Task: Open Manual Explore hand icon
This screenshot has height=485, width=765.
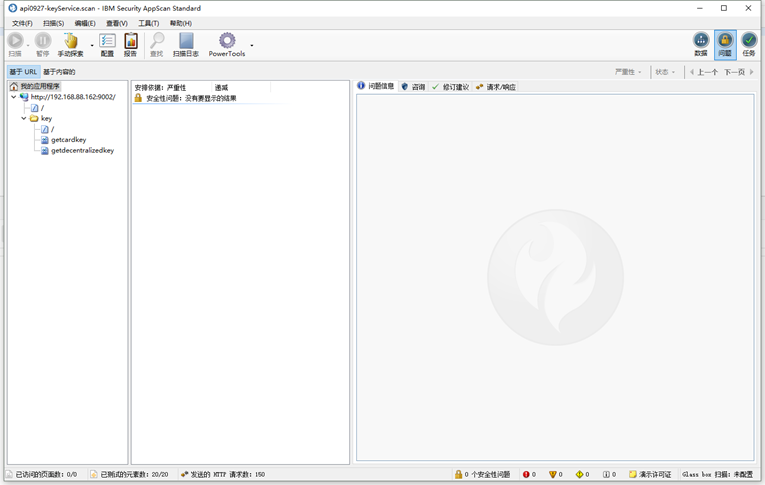Action: pyautogui.click(x=71, y=44)
